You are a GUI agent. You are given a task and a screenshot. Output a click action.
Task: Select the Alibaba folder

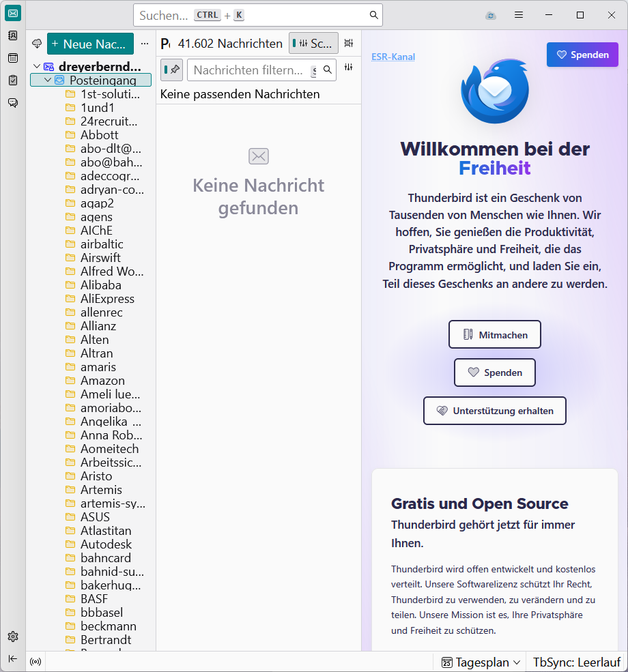pos(101,285)
